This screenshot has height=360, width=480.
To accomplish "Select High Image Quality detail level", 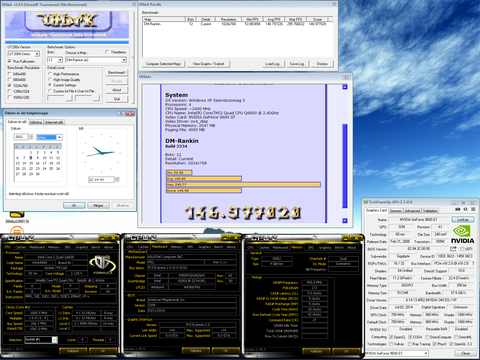I will coord(50,80).
